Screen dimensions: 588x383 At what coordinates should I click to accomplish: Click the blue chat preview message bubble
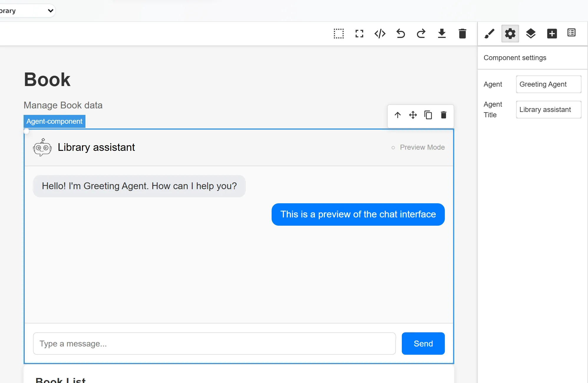(358, 214)
